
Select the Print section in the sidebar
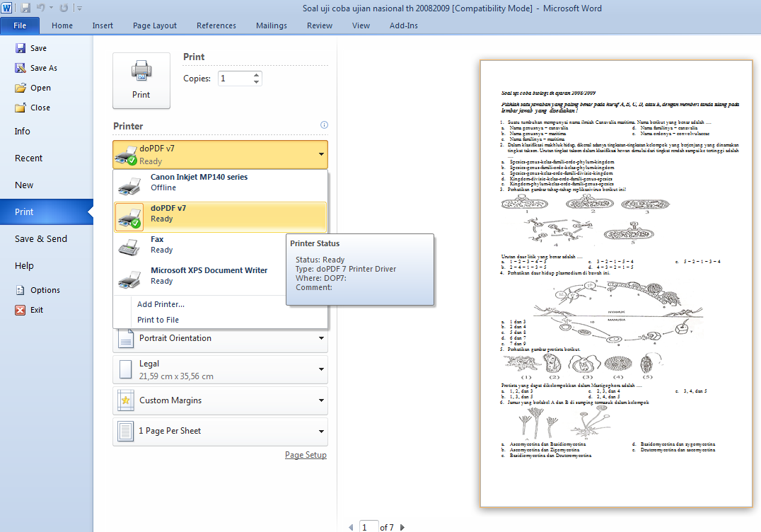coord(47,212)
